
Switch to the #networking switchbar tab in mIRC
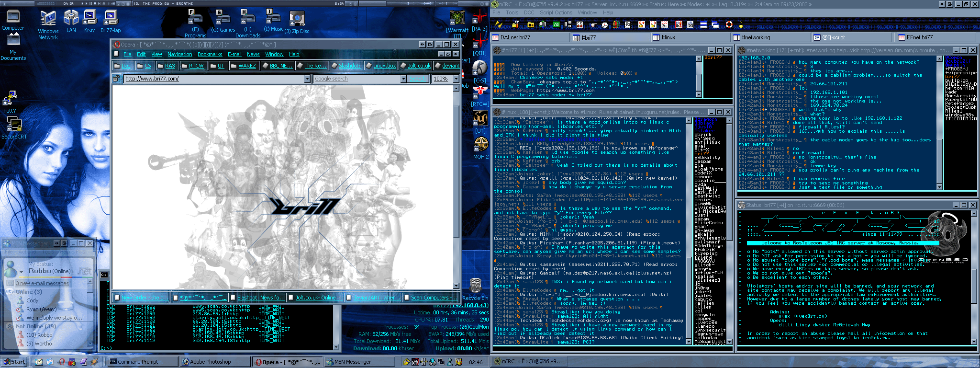[771, 37]
